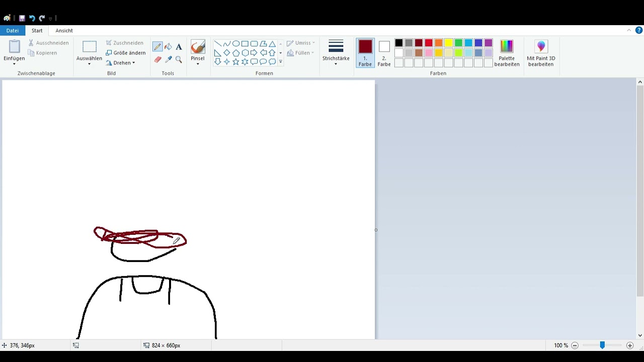Switch to the Start tab
The width and height of the screenshot is (644, 362).
[x=37, y=31]
